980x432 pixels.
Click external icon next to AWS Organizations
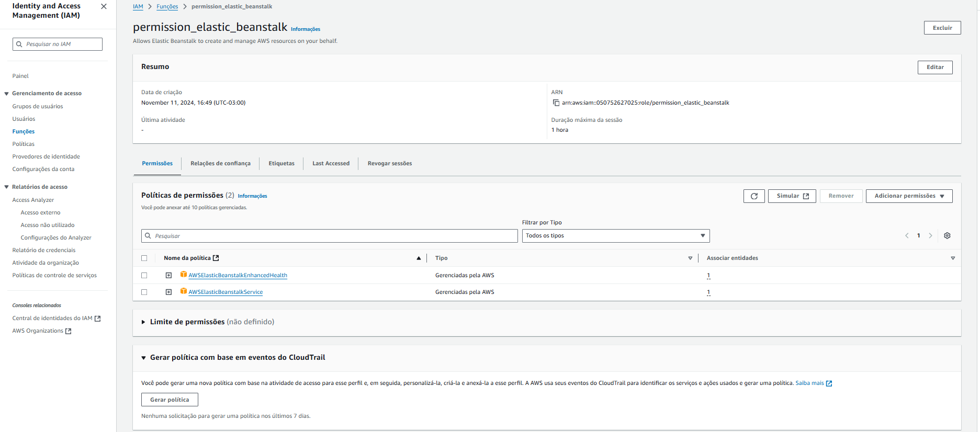pyautogui.click(x=68, y=331)
